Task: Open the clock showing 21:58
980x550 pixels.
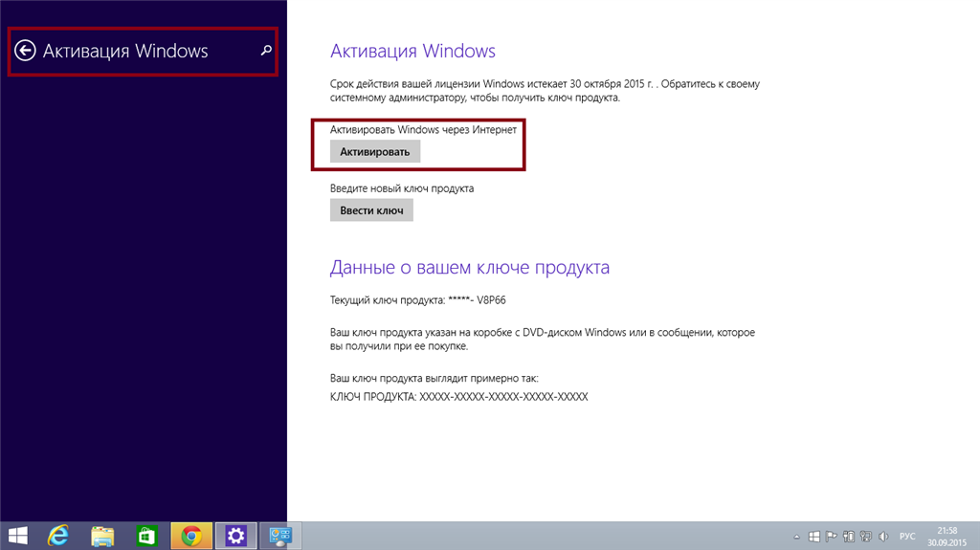Action: (x=947, y=537)
